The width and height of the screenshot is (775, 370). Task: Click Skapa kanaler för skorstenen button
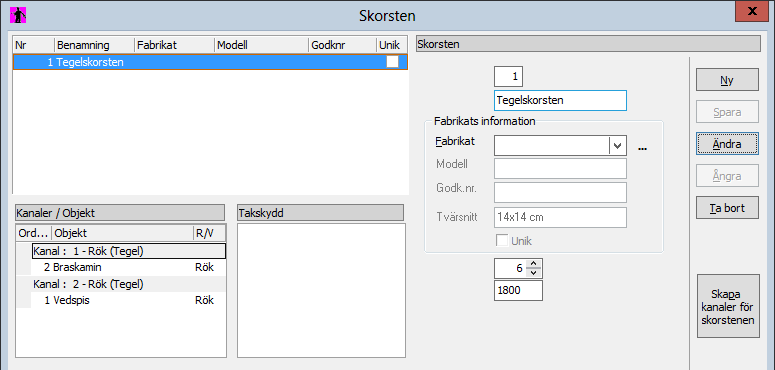click(x=728, y=306)
